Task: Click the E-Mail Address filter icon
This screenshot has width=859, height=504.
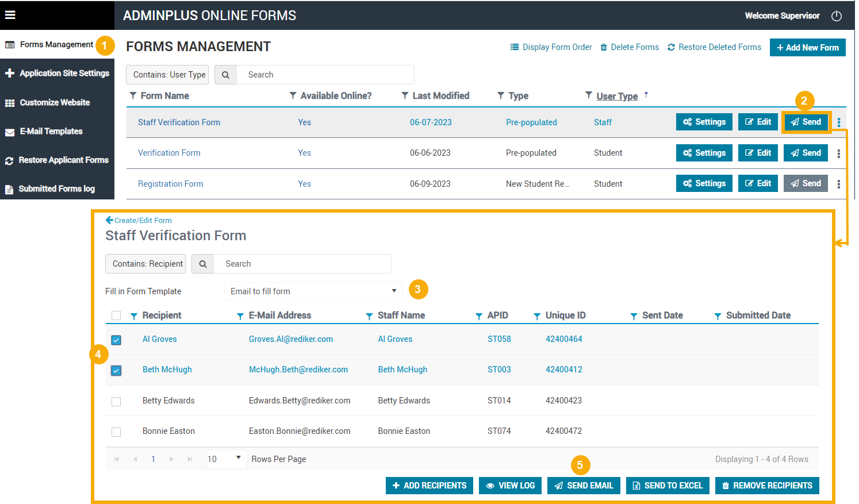Action: 240,316
